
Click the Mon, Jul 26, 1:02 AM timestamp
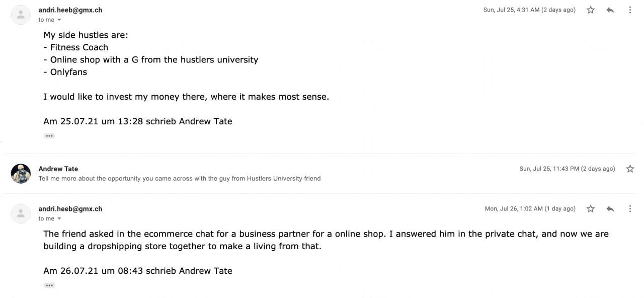point(530,209)
